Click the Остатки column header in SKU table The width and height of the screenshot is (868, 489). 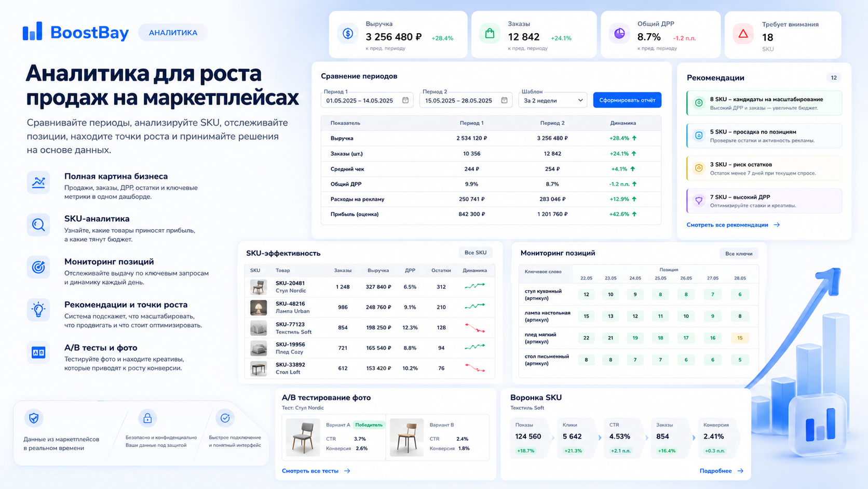tap(441, 270)
